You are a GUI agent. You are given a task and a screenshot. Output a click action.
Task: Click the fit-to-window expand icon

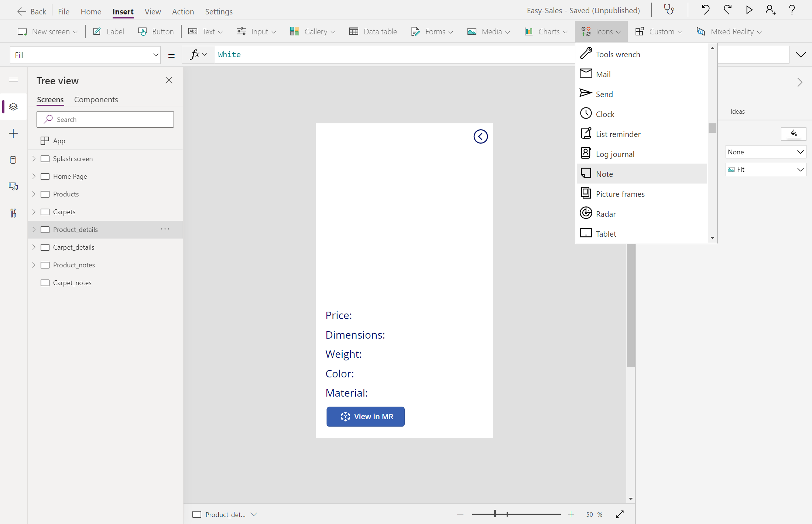coord(620,514)
